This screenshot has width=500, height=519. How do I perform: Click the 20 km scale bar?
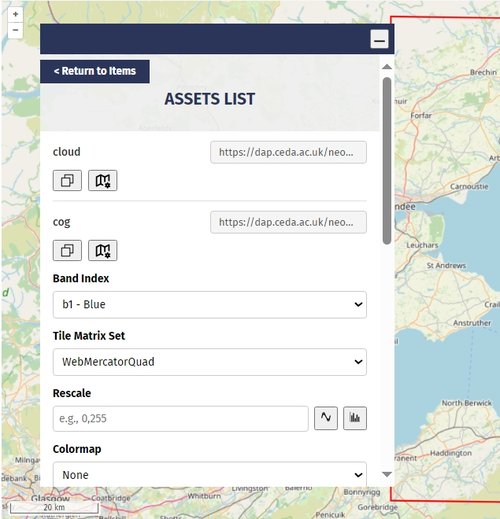[x=54, y=507]
